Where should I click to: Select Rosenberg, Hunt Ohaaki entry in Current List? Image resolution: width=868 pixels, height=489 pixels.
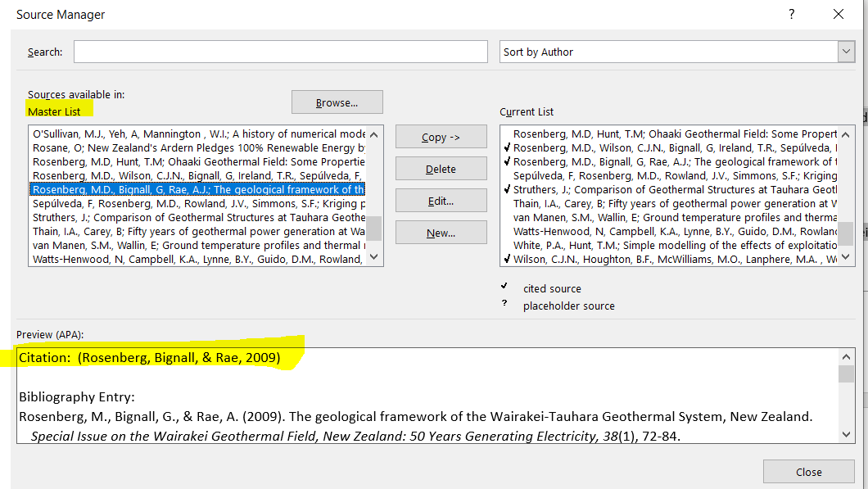pos(670,134)
